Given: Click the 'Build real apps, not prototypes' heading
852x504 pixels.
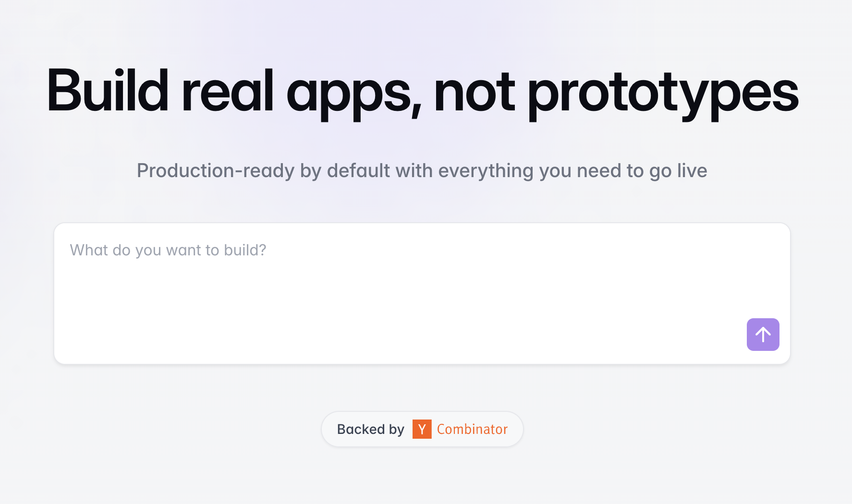Looking at the screenshot, I should pyautogui.click(x=423, y=94).
